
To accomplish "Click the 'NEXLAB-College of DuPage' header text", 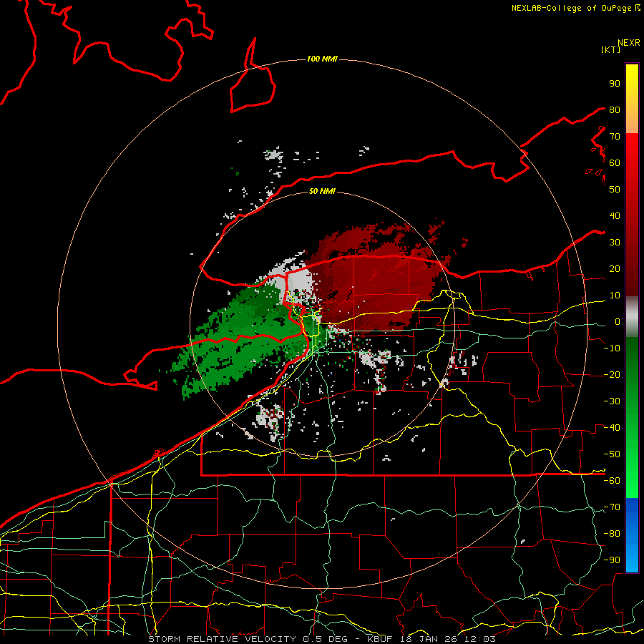I will pyautogui.click(x=571, y=8).
